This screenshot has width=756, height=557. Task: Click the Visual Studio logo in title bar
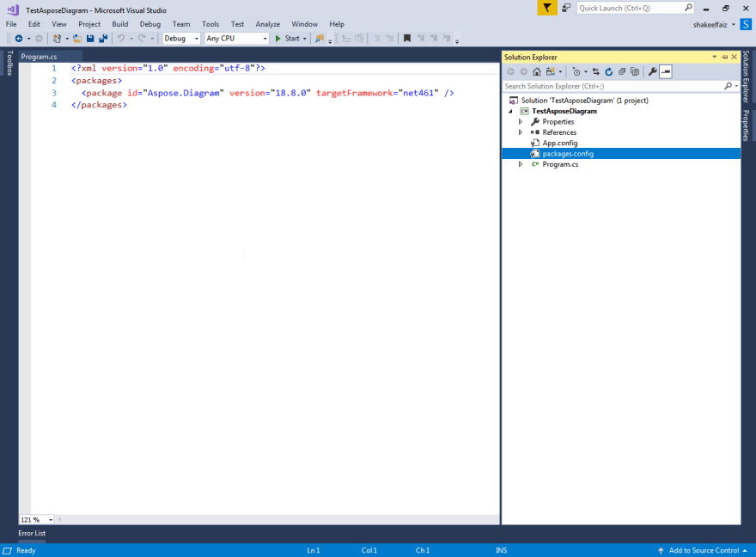tap(13, 9)
